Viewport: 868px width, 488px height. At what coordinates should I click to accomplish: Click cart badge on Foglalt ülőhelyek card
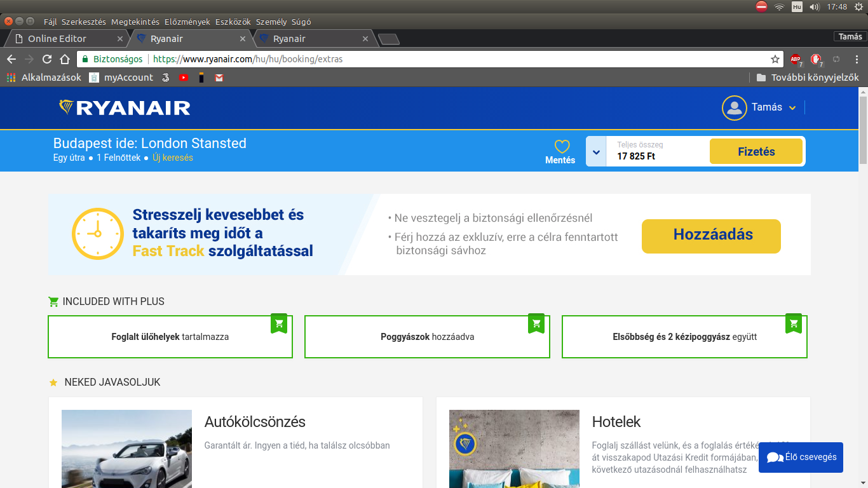click(x=279, y=323)
